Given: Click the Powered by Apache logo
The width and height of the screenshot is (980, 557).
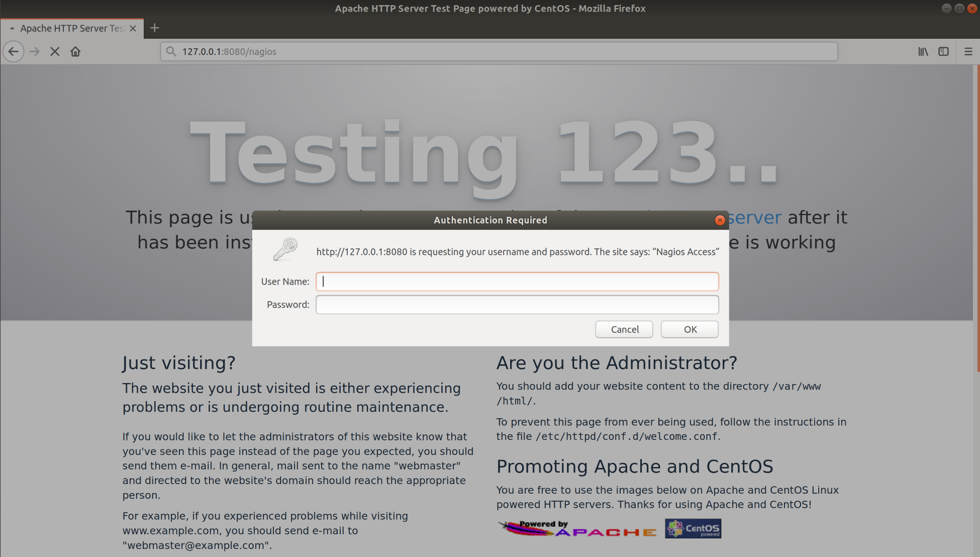Looking at the screenshot, I should click(577, 529).
